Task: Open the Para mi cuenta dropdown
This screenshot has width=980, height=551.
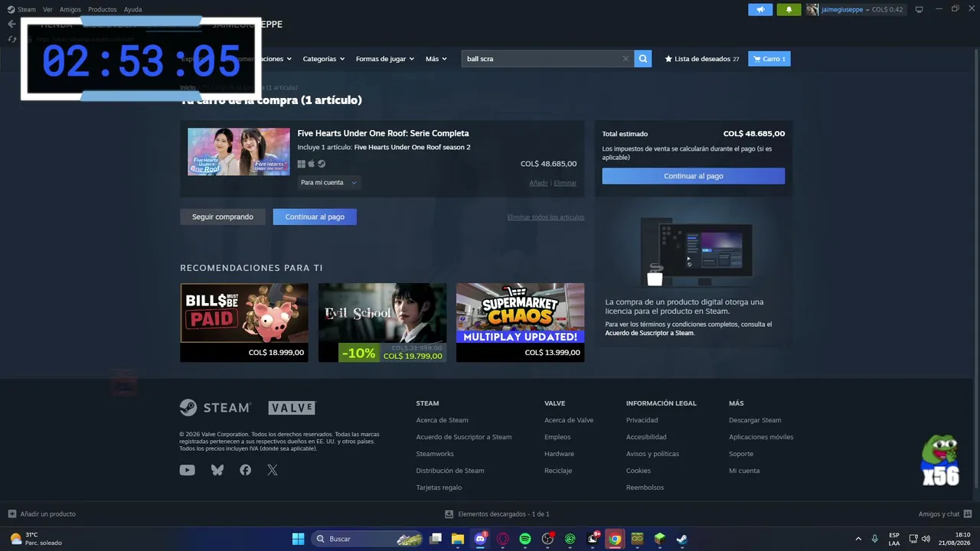Action: pyautogui.click(x=329, y=183)
